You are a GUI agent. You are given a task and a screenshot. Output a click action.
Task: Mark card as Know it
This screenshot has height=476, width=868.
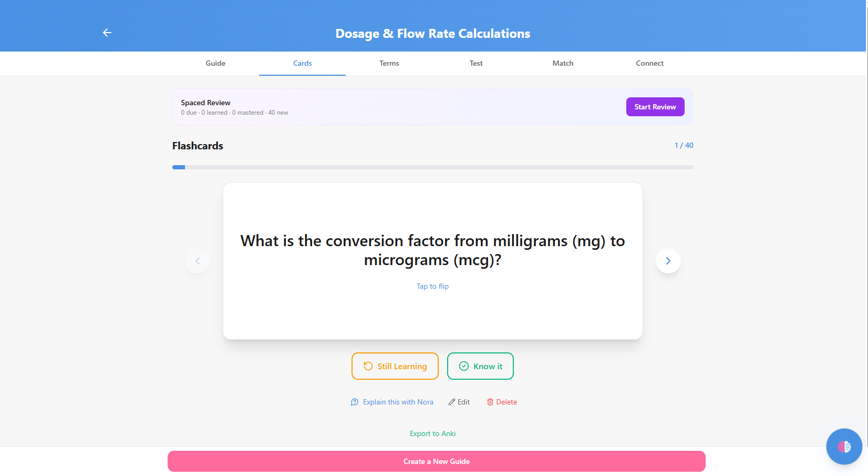pos(480,366)
